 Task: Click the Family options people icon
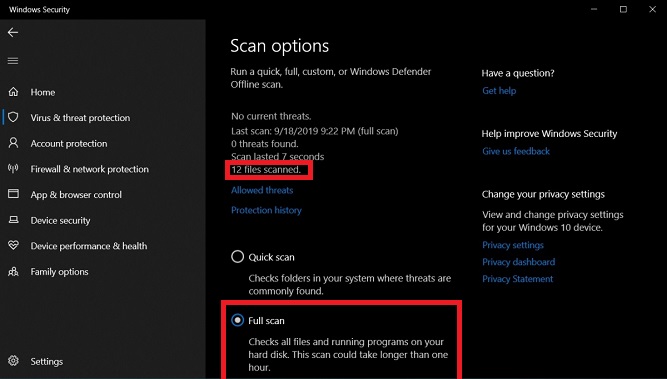click(x=13, y=271)
